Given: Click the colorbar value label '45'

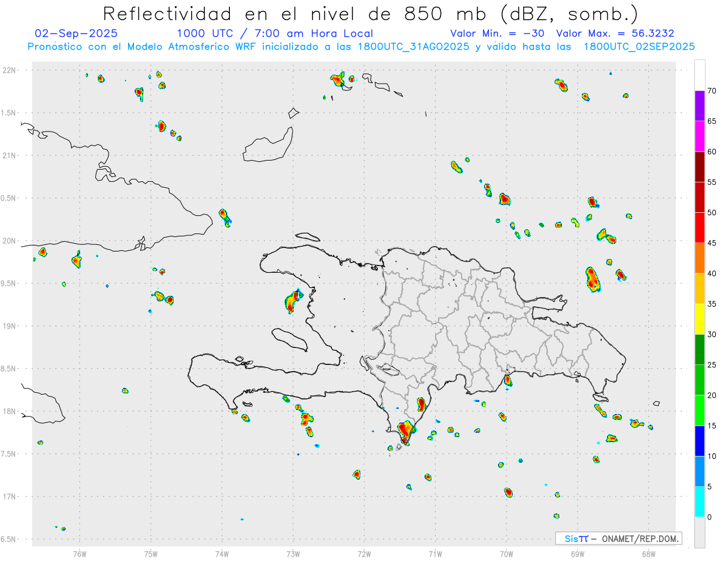Looking at the screenshot, I should coord(712,243).
